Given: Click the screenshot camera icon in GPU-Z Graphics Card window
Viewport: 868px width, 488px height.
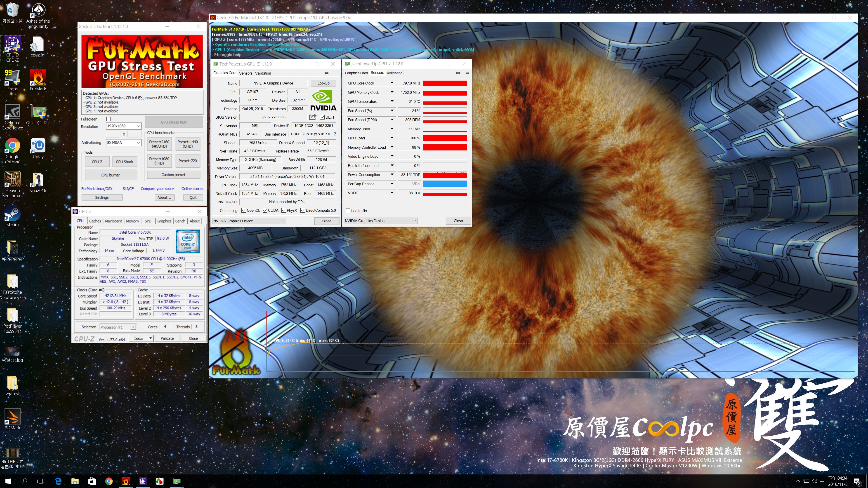Looking at the screenshot, I should pyautogui.click(x=326, y=73).
